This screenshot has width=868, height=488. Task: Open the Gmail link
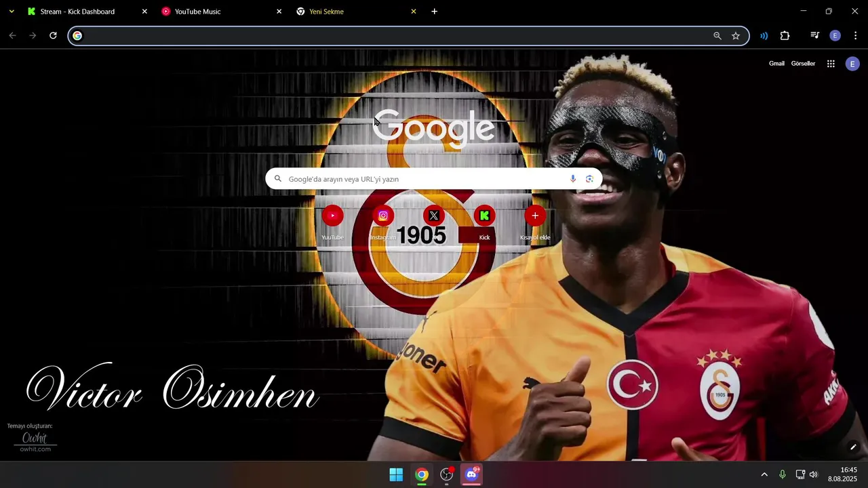pyautogui.click(x=776, y=64)
